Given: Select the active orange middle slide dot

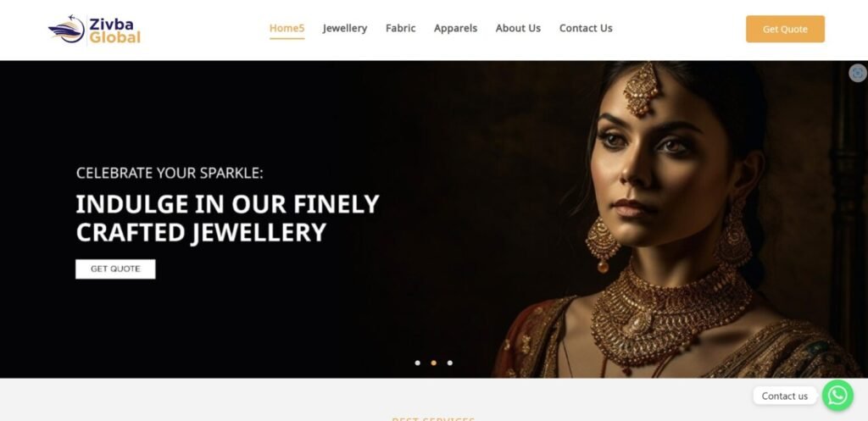Looking at the screenshot, I should [x=433, y=363].
